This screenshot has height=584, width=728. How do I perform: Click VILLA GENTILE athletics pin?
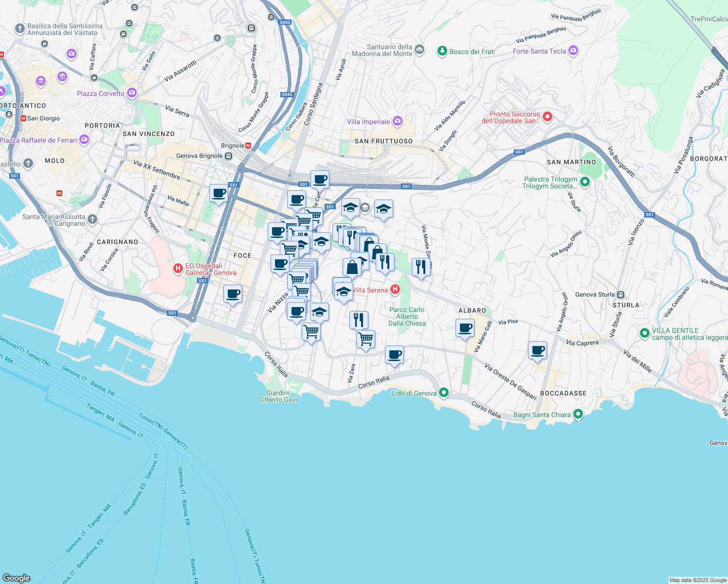pos(645,333)
